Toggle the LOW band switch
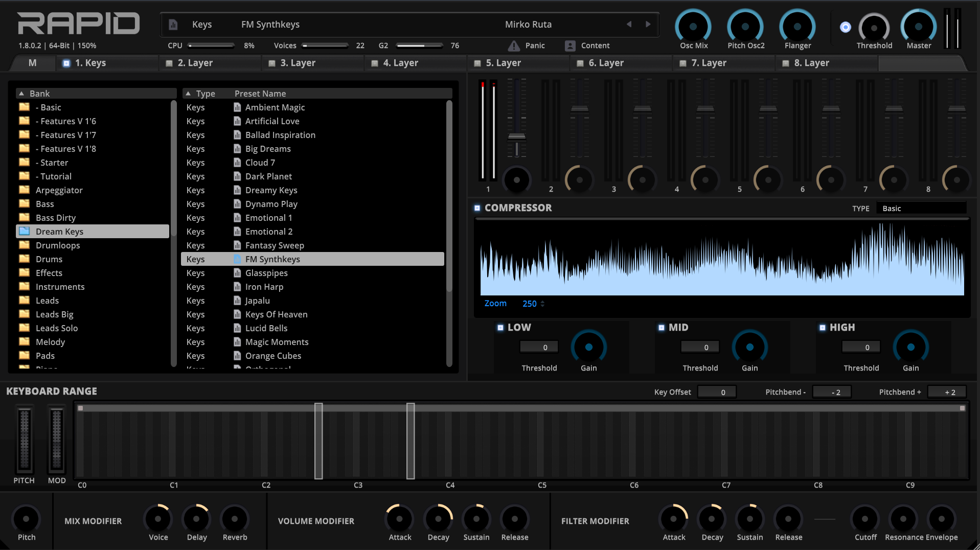Viewport: 980px width, 550px height. pyautogui.click(x=500, y=328)
